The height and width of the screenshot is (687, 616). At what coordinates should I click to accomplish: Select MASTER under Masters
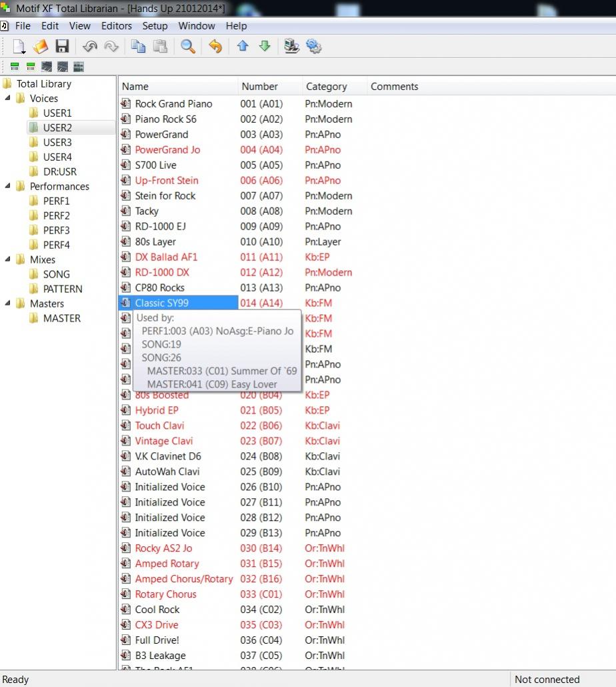click(62, 318)
